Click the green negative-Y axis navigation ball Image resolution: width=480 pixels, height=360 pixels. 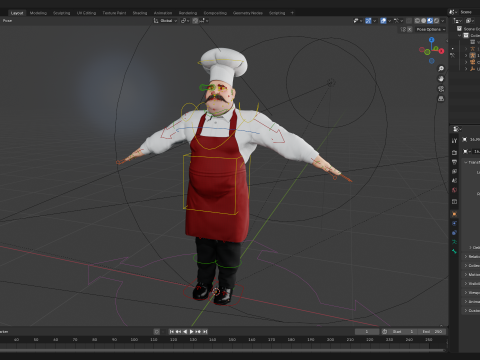coord(427,52)
